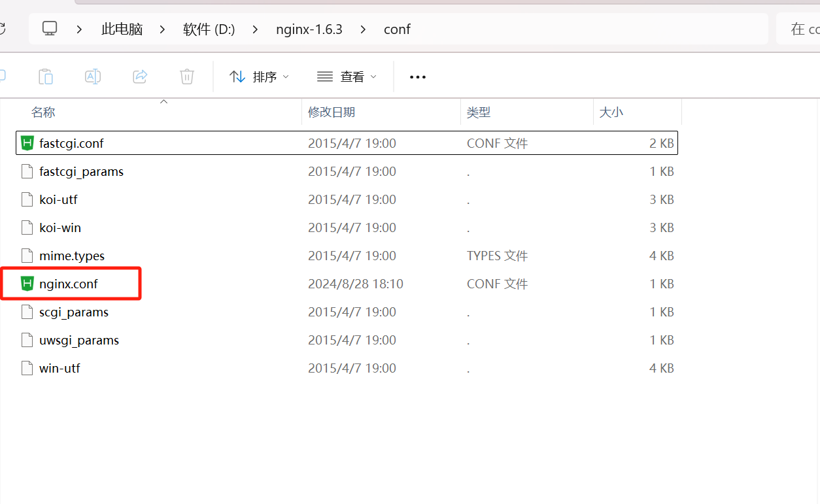Click the Paste clipboard icon in toolbar
The image size is (820, 504).
coord(46,76)
